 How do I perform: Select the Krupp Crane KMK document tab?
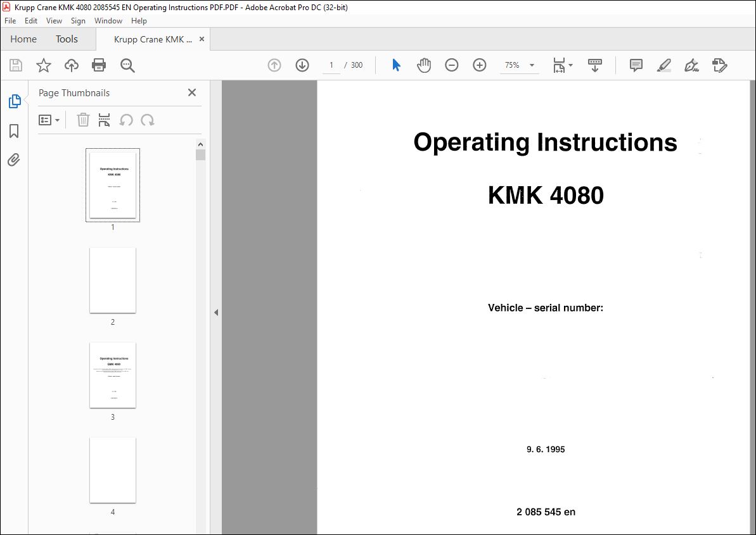[x=153, y=39]
